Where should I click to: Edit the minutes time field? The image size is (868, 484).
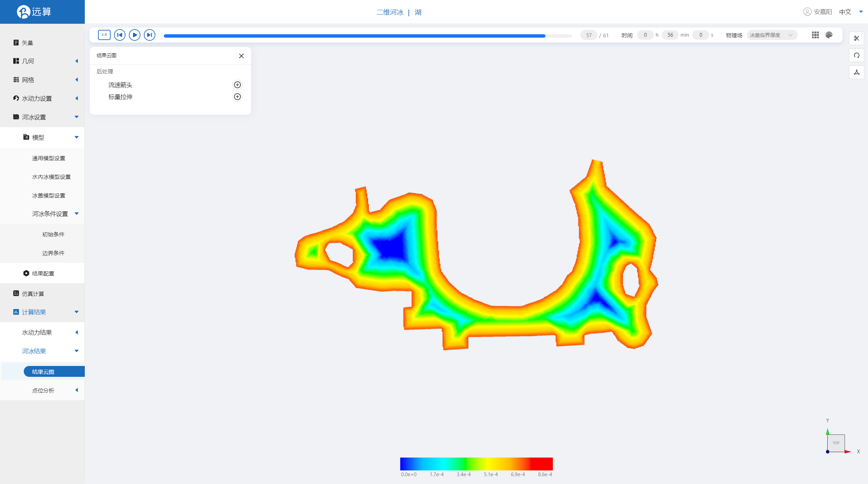click(x=670, y=35)
